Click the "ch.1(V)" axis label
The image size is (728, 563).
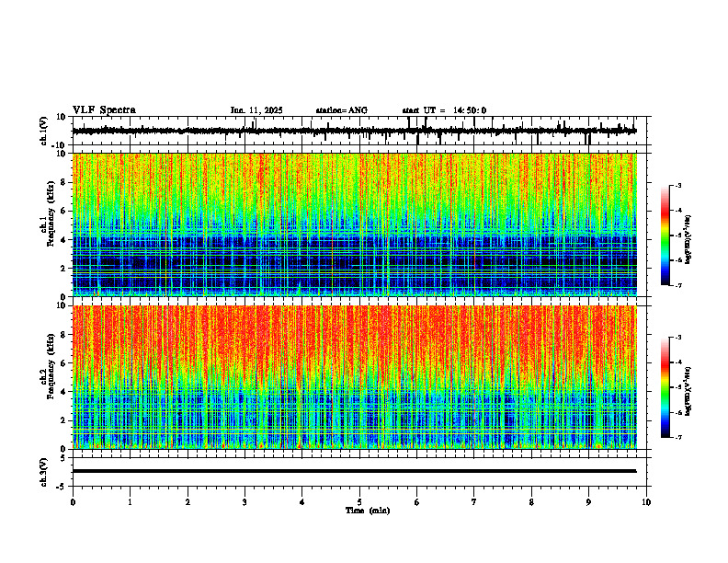click(45, 131)
